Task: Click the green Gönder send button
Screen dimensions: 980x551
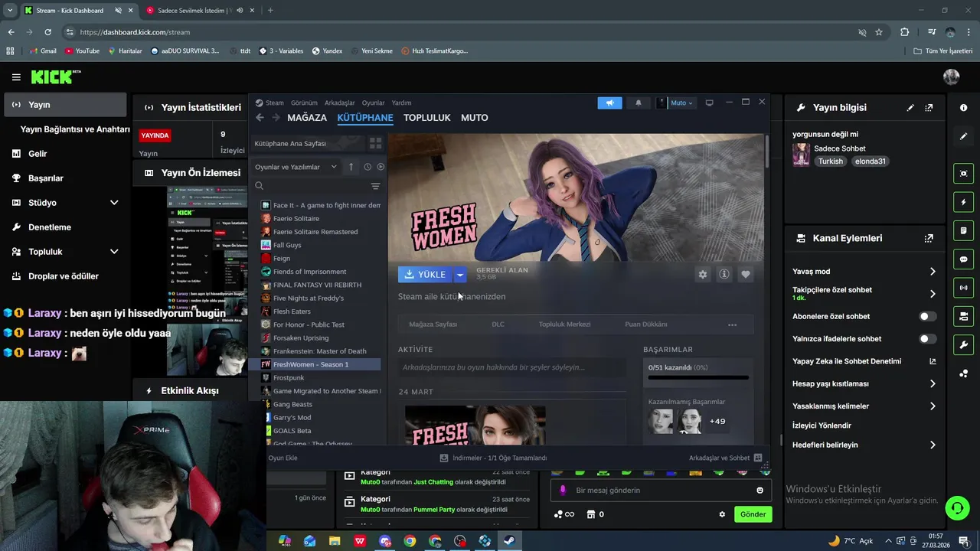Action: coord(753,514)
